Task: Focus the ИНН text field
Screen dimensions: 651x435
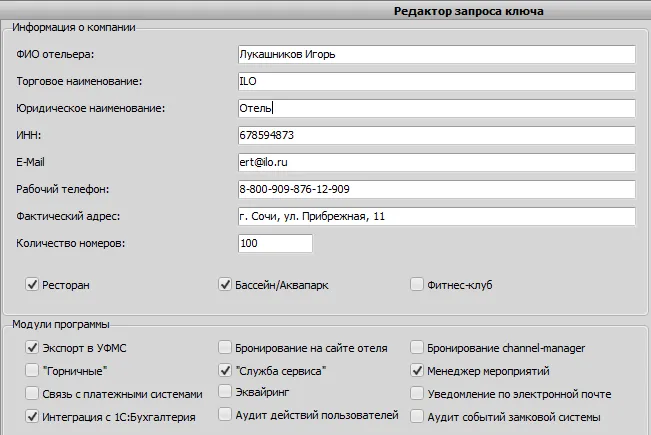Action: pos(436,135)
